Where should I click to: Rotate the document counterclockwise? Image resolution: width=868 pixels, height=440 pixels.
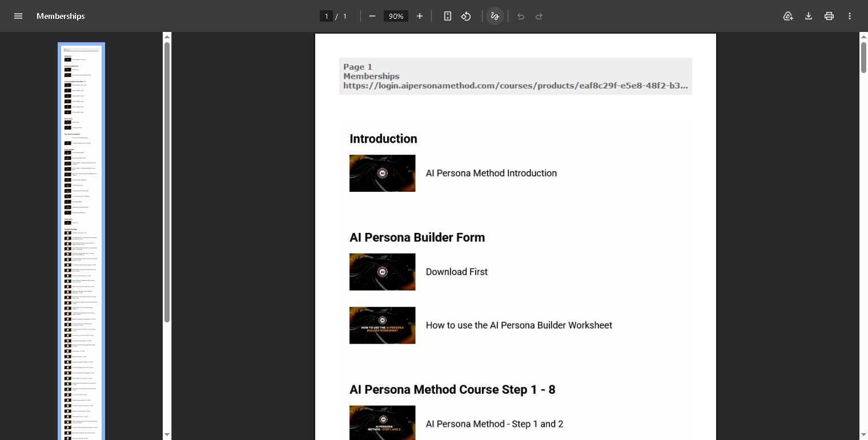click(466, 16)
